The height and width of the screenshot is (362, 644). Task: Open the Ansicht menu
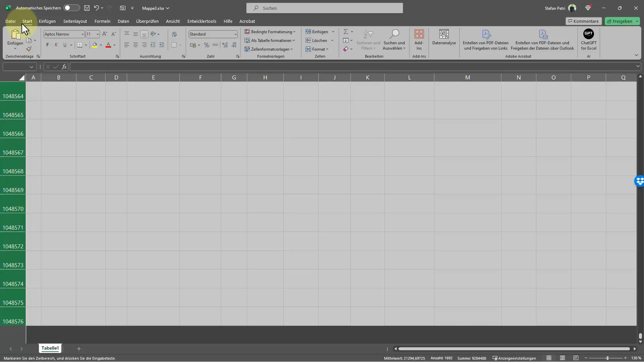pos(173,21)
